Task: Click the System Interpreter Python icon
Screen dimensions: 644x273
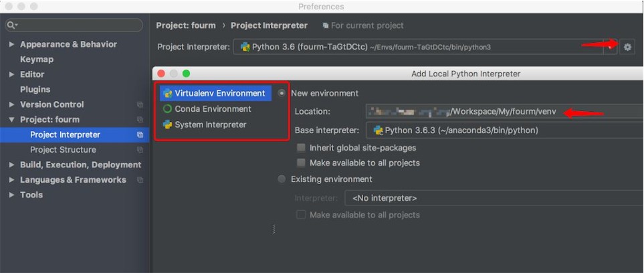Action: click(x=167, y=125)
